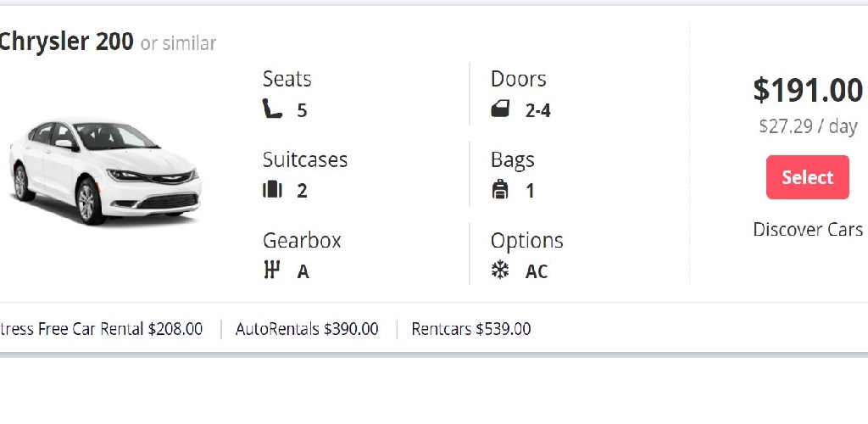This screenshot has height=424, width=868.
Task: Click the white Chrysler 200 car image
Action: pyautogui.click(x=103, y=171)
